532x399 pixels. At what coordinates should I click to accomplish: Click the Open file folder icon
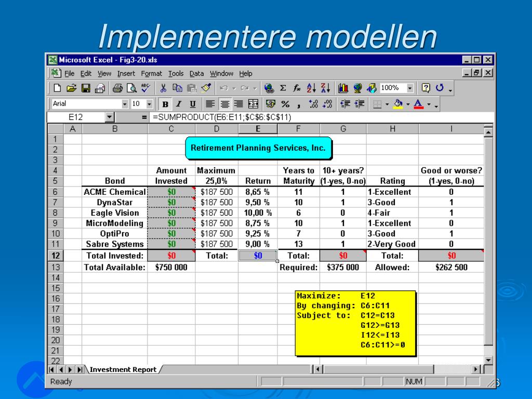[71, 88]
